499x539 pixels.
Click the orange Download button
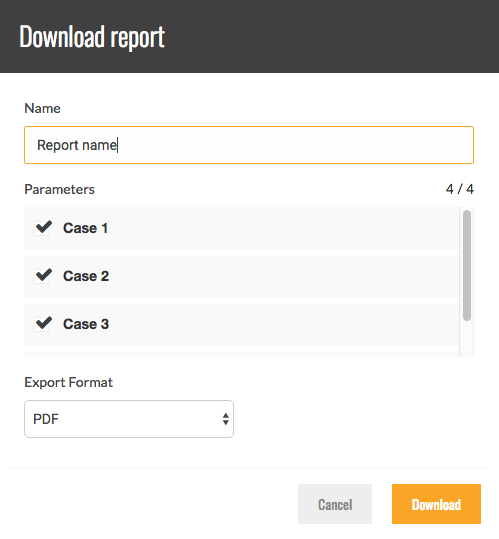click(x=436, y=504)
